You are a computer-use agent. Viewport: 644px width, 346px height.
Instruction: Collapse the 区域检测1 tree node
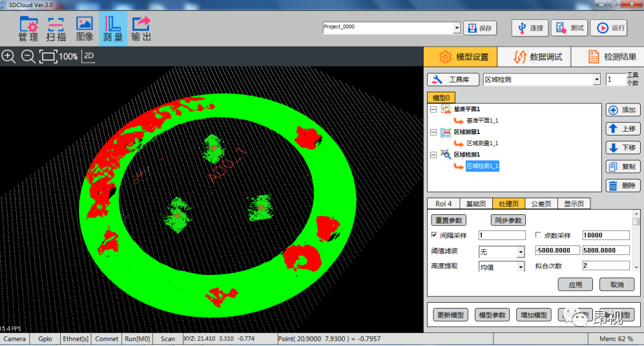[x=433, y=155]
